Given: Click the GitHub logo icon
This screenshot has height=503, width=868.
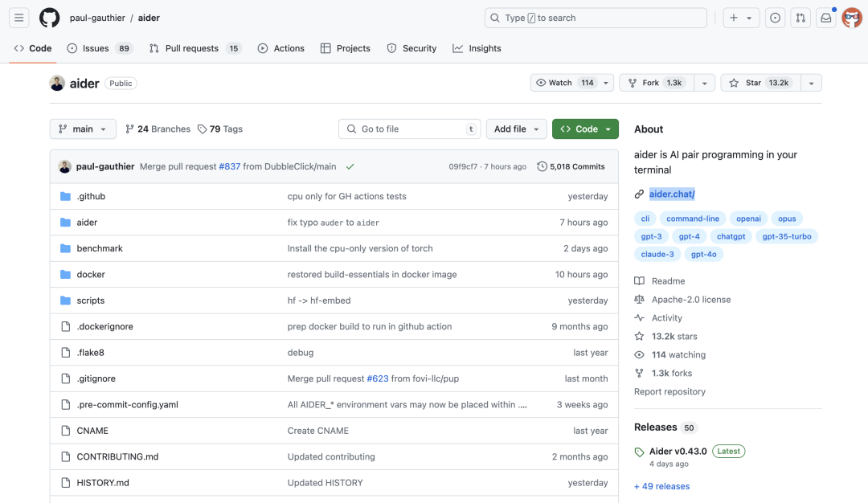Looking at the screenshot, I should pos(49,18).
